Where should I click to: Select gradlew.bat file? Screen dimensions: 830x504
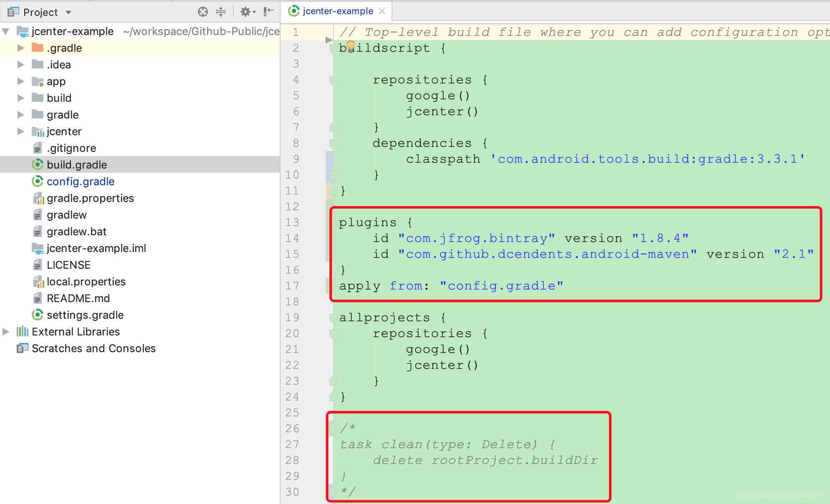coord(76,232)
